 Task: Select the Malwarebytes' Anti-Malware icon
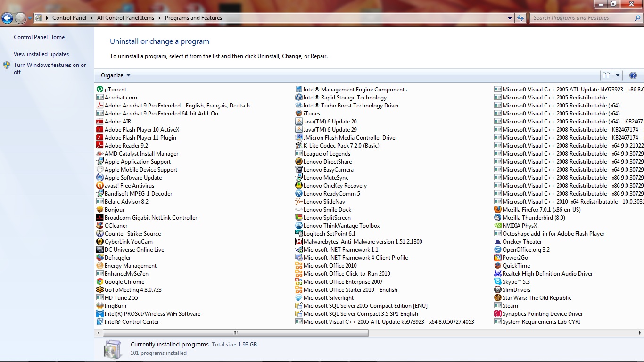click(299, 242)
